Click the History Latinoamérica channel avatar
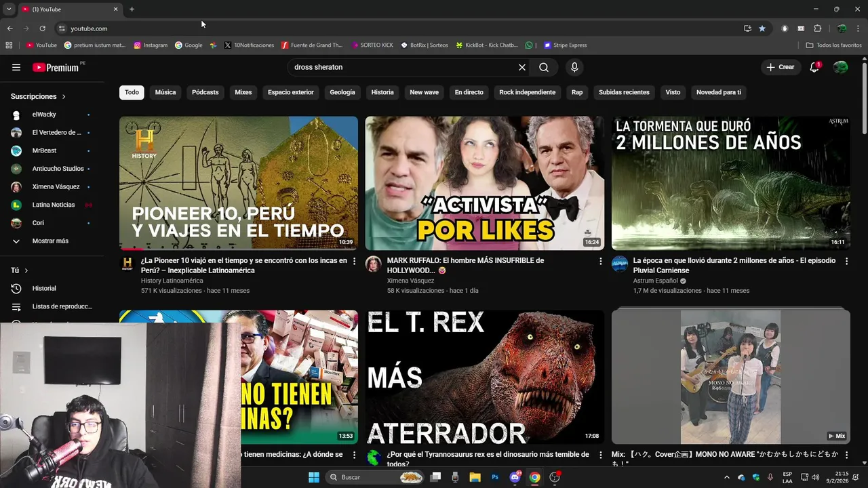 [x=127, y=264]
